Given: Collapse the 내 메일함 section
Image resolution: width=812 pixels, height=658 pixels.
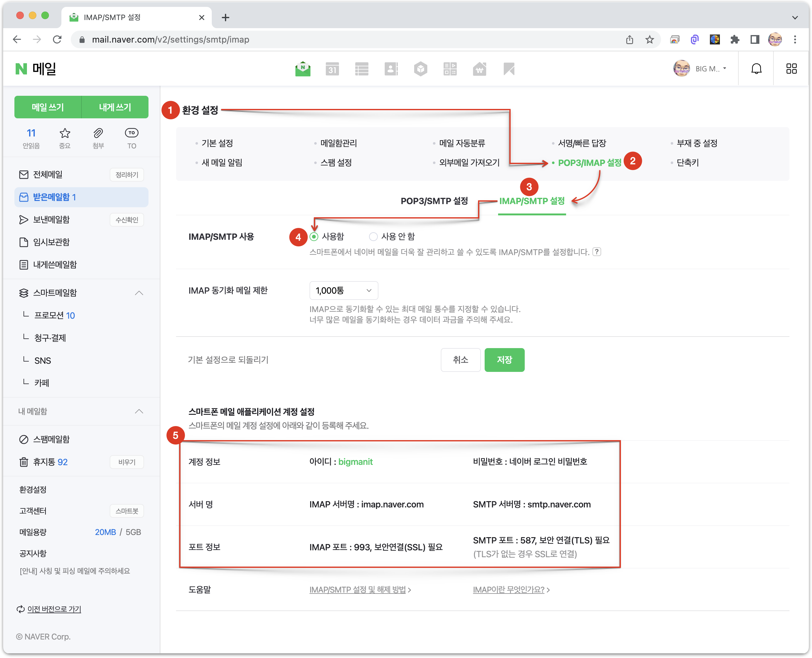Looking at the screenshot, I should [x=139, y=411].
